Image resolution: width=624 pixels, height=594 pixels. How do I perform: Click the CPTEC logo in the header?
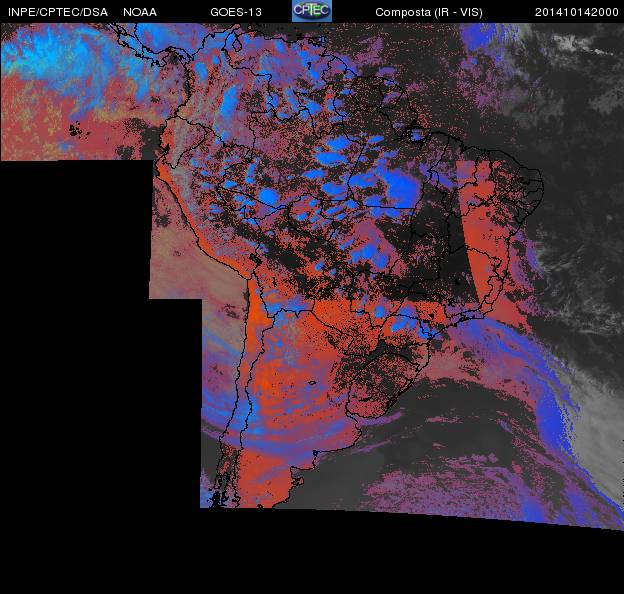[312, 11]
